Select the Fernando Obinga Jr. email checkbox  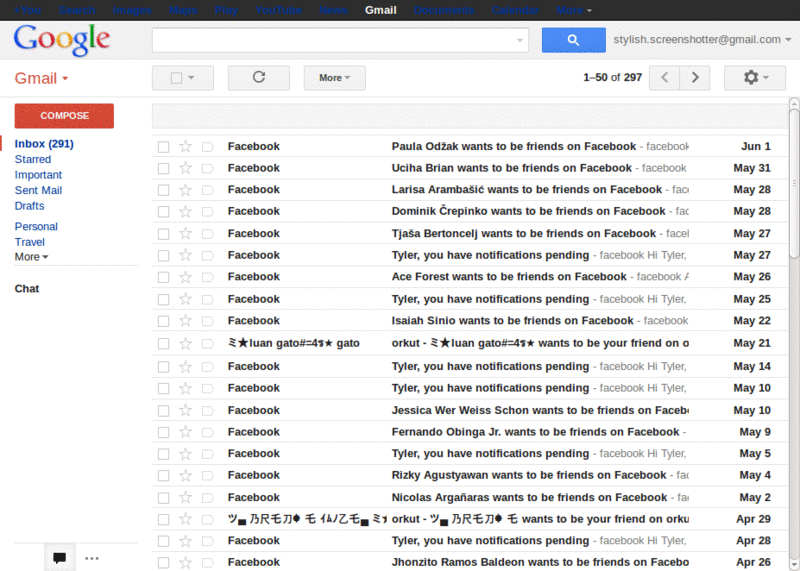coord(163,432)
